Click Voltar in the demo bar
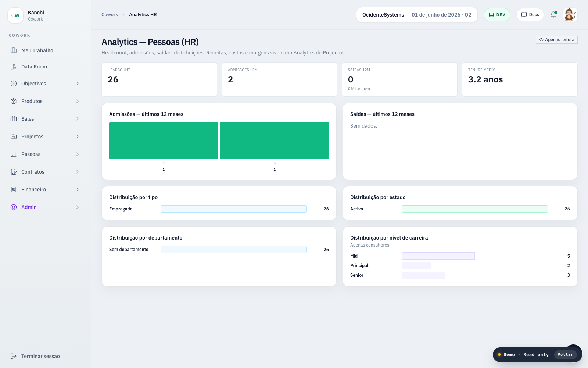Screen dimensions: 588x368 tap(565, 355)
